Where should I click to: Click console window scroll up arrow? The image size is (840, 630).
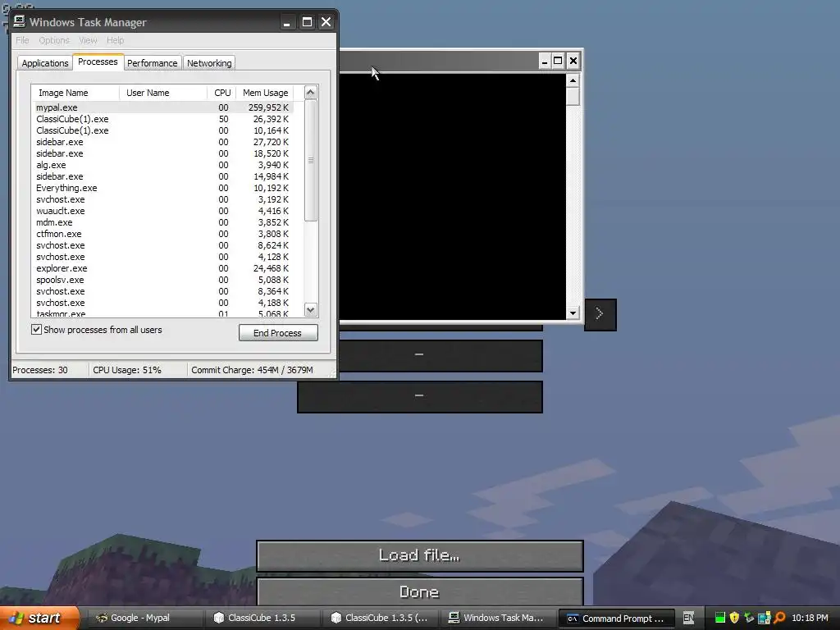(x=573, y=81)
